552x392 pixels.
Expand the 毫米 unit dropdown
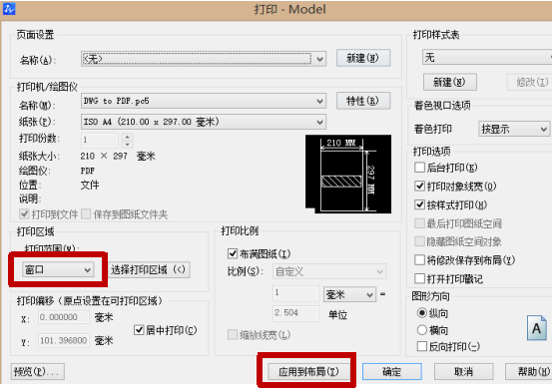pos(349,294)
